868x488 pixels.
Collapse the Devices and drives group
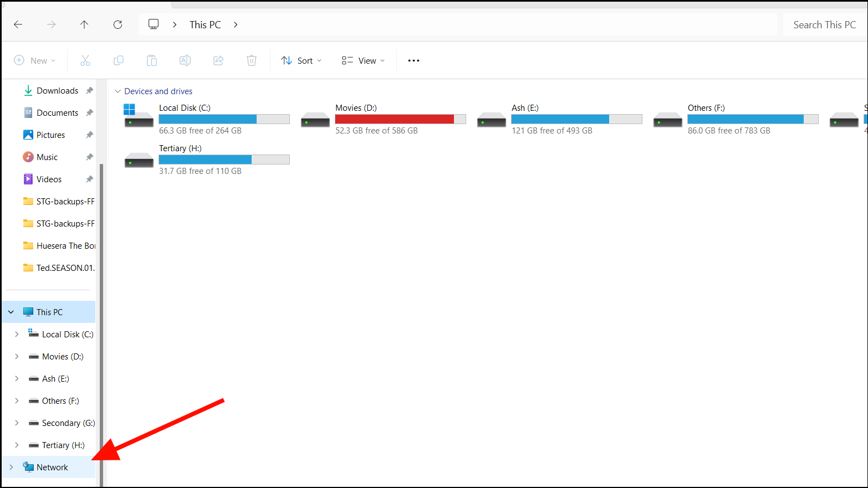pyautogui.click(x=118, y=91)
